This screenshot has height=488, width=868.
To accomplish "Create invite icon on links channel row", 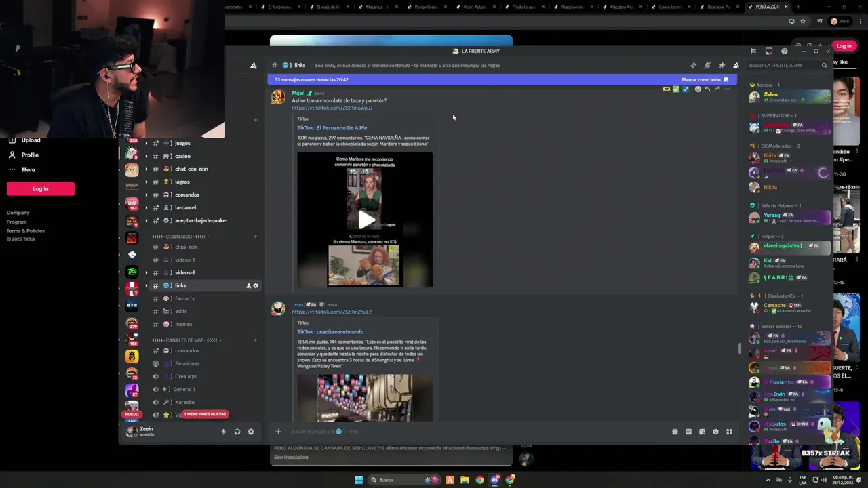I will 248,285.
